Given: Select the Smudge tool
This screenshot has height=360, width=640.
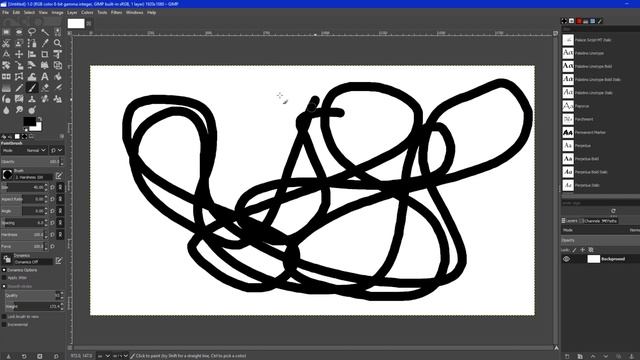Looking at the screenshot, I should [19, 110].
